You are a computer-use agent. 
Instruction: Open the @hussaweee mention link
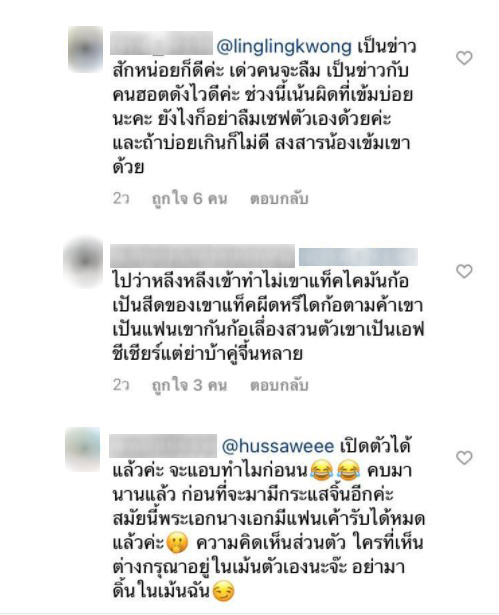coord(278,446)
